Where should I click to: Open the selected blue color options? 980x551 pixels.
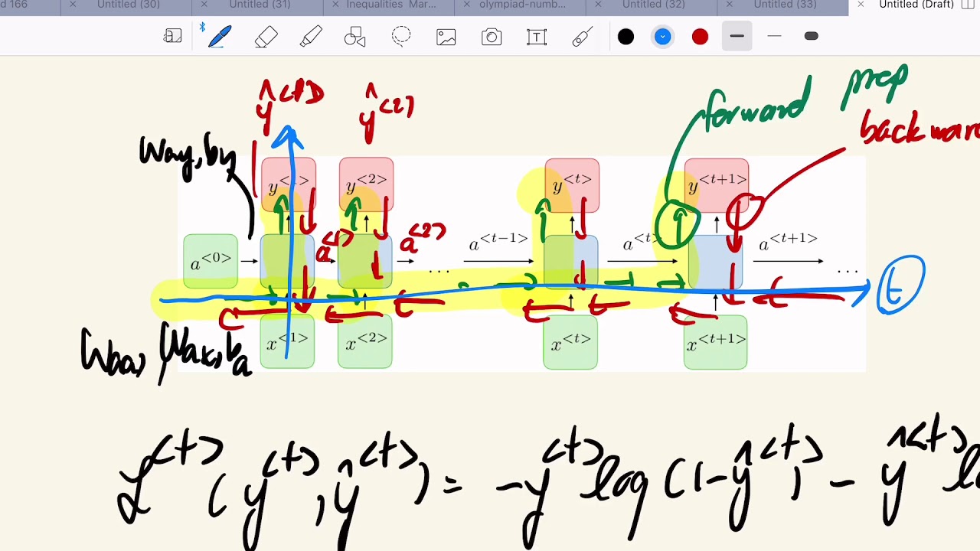[663, 37]
